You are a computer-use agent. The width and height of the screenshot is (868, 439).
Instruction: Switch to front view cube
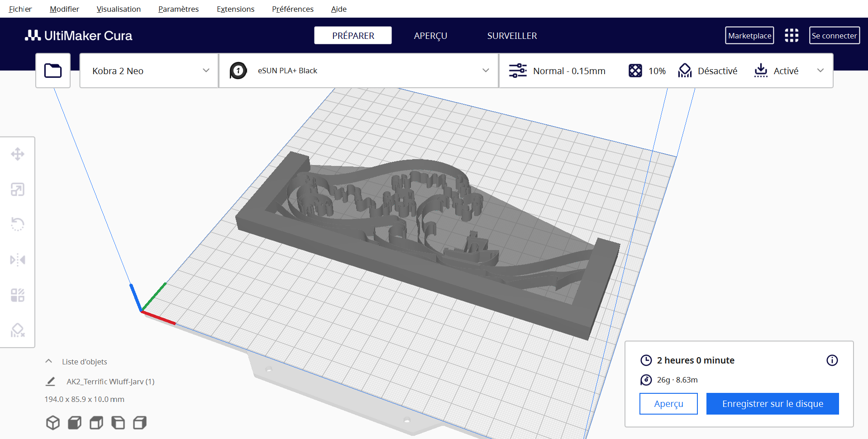(x=75, y=423)
